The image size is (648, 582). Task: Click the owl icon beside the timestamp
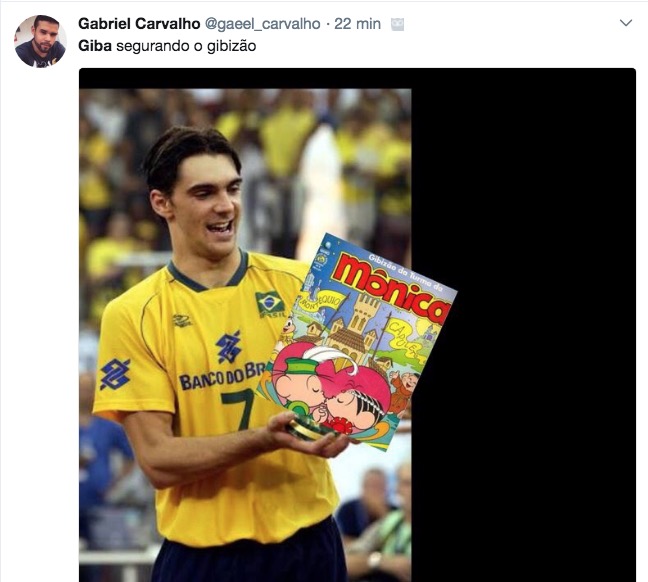(398, 25)
